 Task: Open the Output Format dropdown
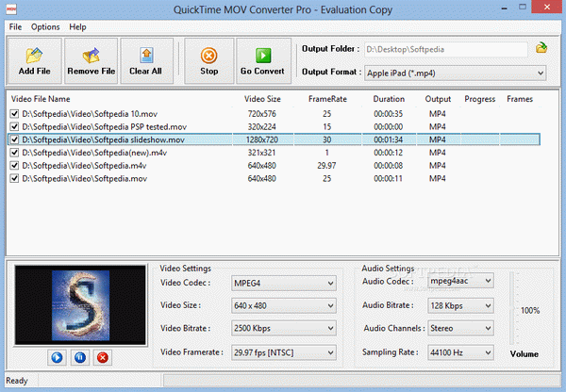[x=456, y=73]
